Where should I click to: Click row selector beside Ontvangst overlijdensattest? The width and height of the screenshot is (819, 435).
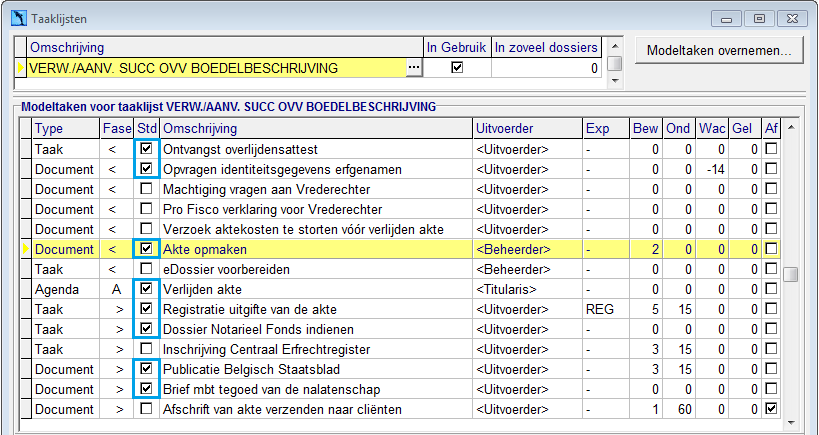coord(26,149)
